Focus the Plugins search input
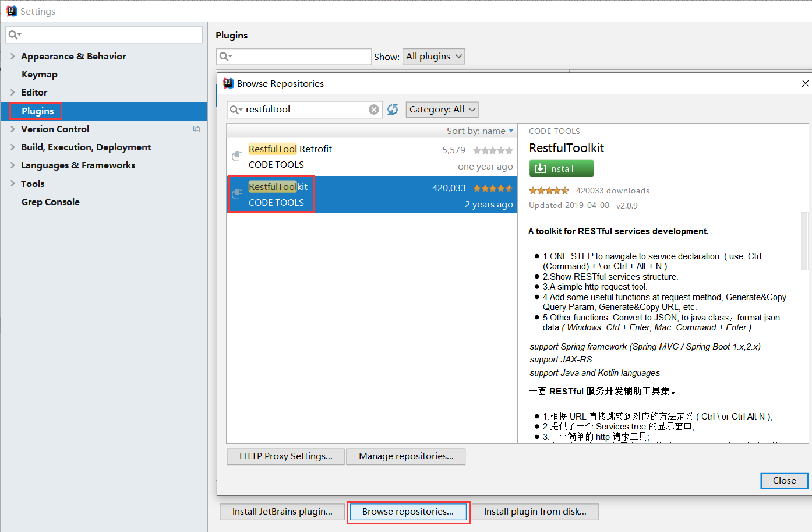The height and width of the screenshot is (532, 812). click(294, 57)
